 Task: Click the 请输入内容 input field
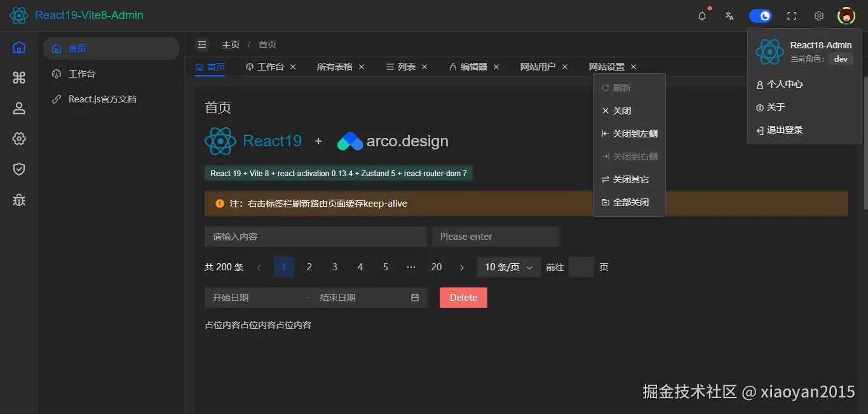pyautogui.click(x=316, y=237)
